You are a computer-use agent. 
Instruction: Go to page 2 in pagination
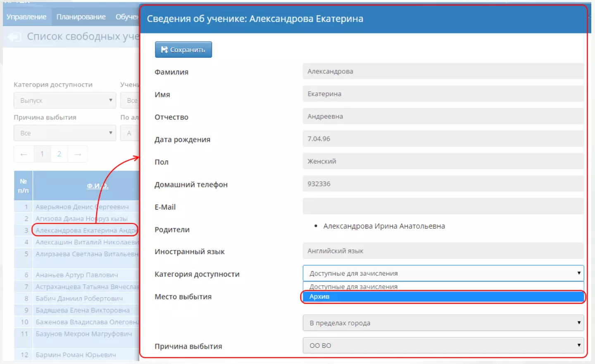click(59, 154)
